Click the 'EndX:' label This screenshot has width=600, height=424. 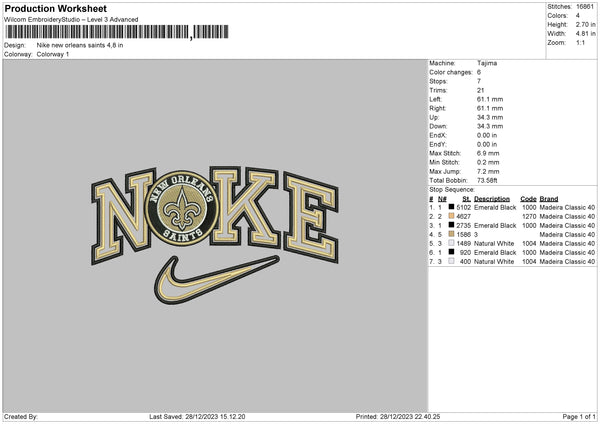[x=438, y=135]
